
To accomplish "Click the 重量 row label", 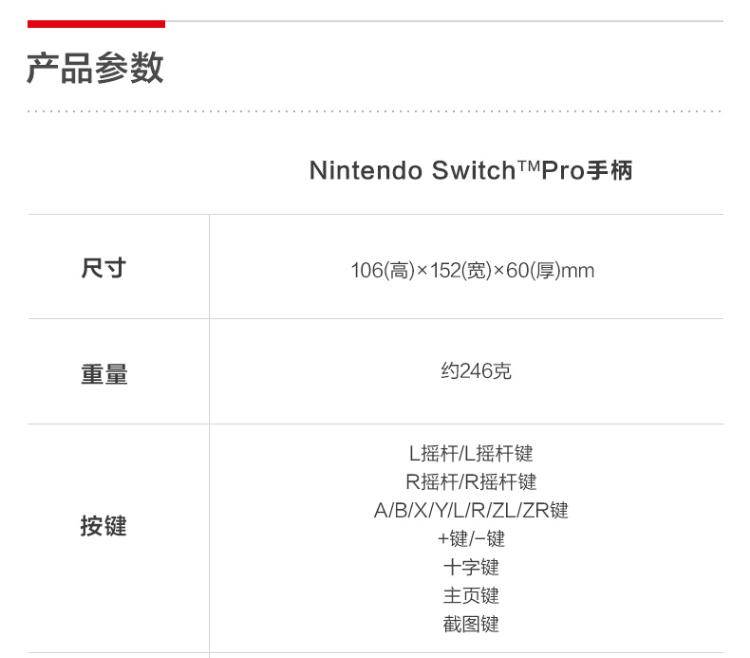I will [x=103, y=374].
